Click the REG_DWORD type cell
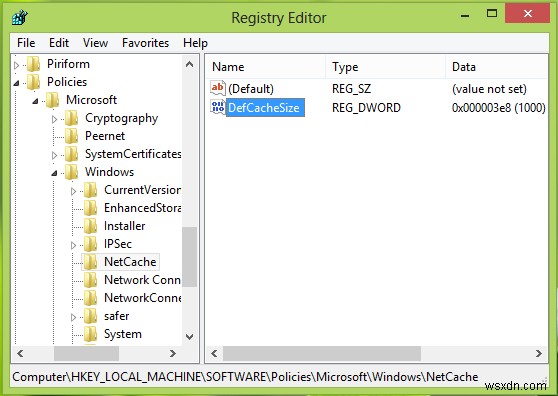 coord(366,108)
